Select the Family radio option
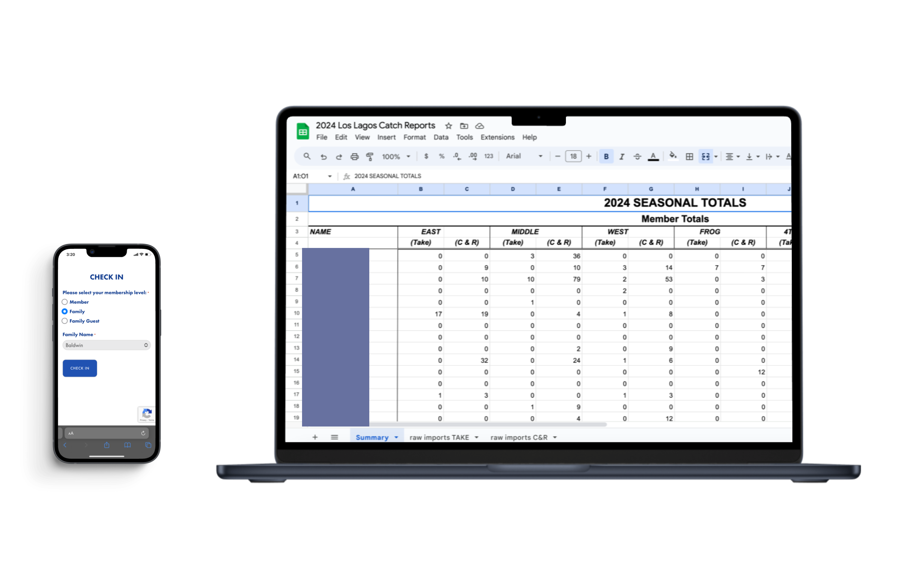Viewport: 909px width, 588px height. [x=65, y=312]
